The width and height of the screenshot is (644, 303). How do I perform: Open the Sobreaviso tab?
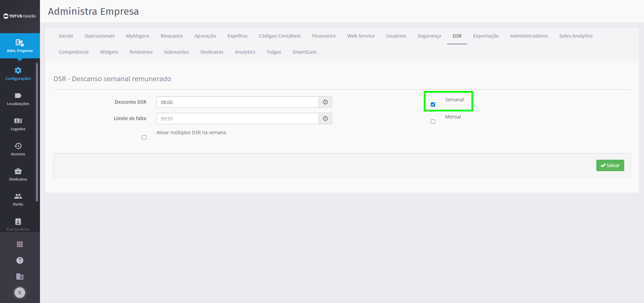point(176,52)
